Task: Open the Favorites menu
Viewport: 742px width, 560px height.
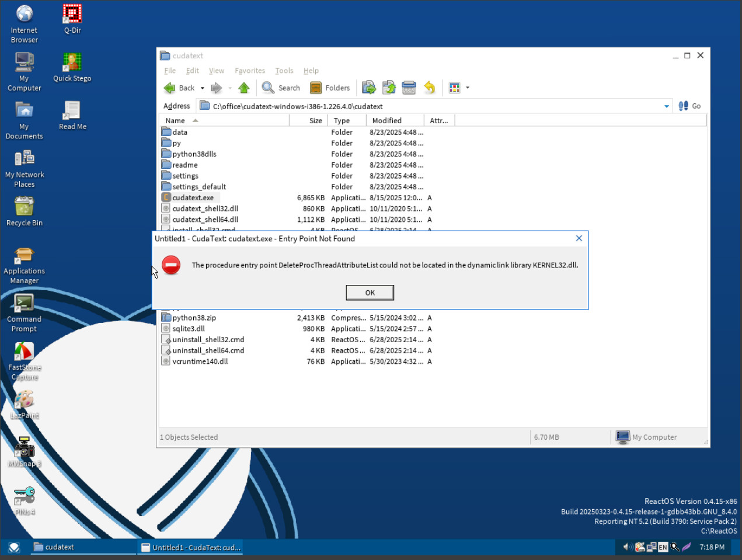Action: coord(250,71)
